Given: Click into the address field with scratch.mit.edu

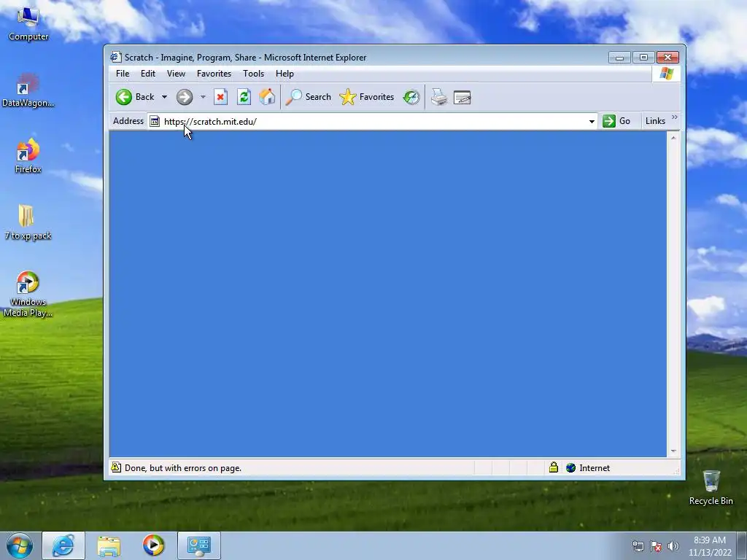Looking at the screenshot, I should tap(374, 122).
